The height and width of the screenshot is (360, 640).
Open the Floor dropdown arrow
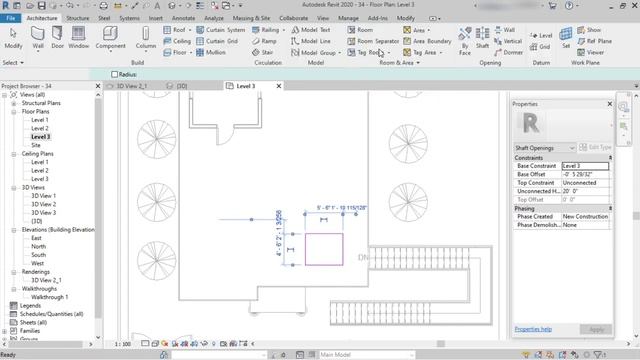coord(191,53)
